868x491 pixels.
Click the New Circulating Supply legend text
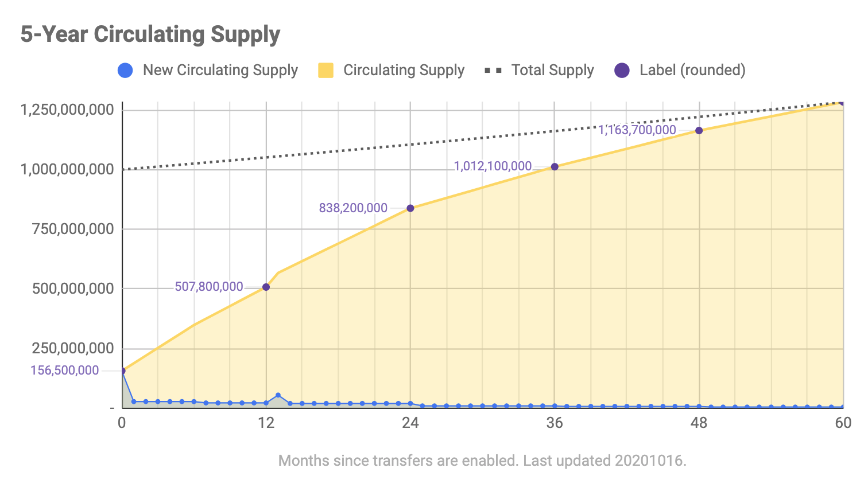[220, 71]
